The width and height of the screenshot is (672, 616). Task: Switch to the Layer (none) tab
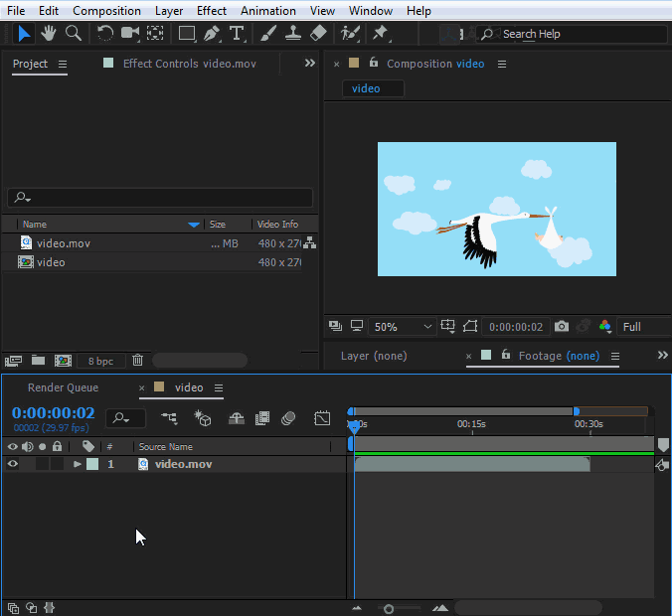(374, 356)
